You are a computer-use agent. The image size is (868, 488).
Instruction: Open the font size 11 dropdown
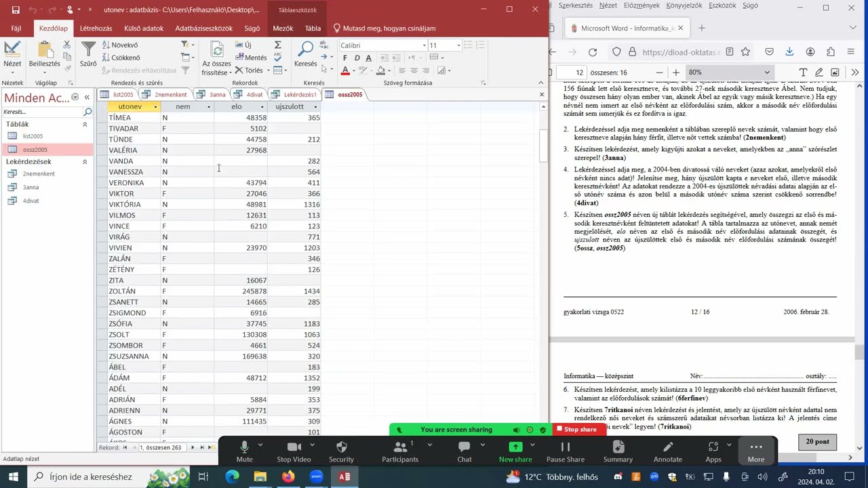460,45
